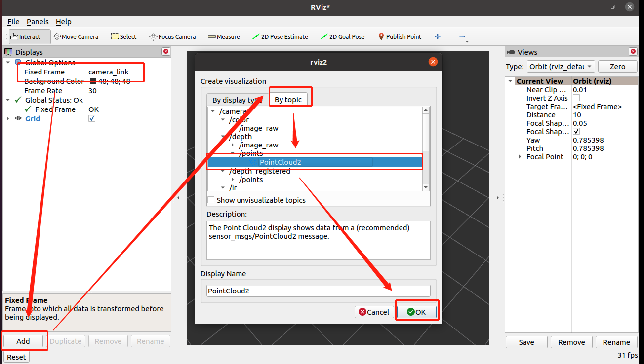Toggle the Grid display checkbox
The image size is (644, 364).
92,119
